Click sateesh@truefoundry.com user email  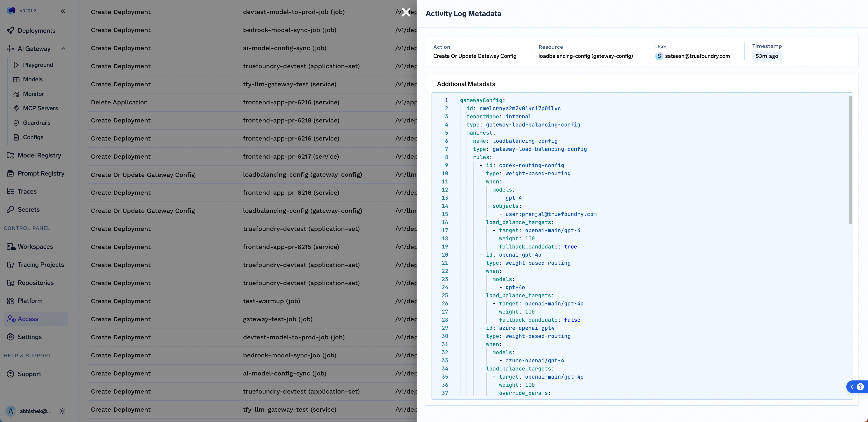tap(697, 56)
